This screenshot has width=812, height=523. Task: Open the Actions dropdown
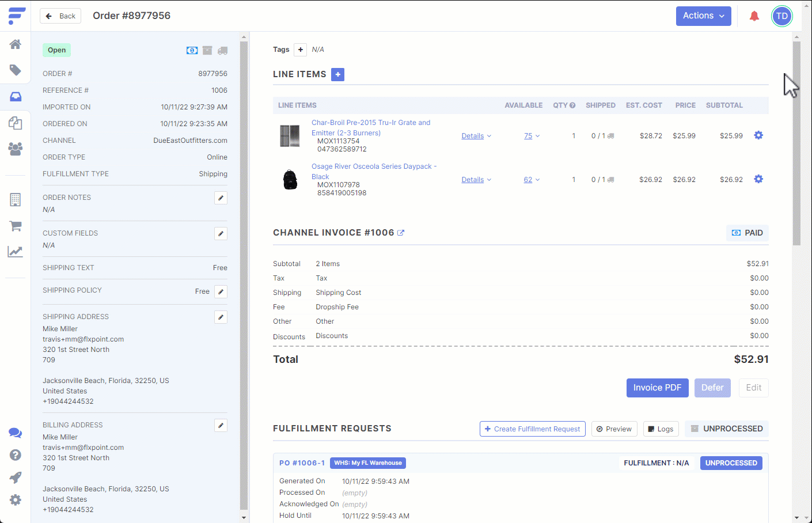tap(703, 16)
